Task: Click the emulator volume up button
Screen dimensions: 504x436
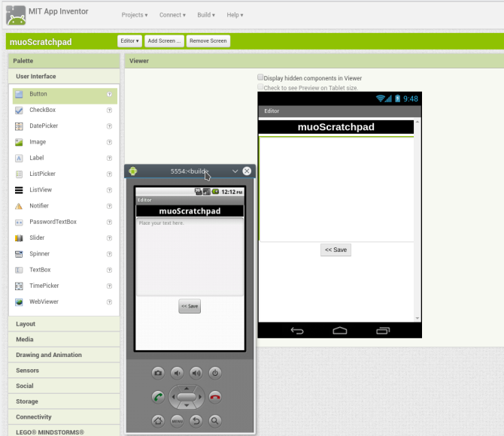Action: tap(196, 373)
